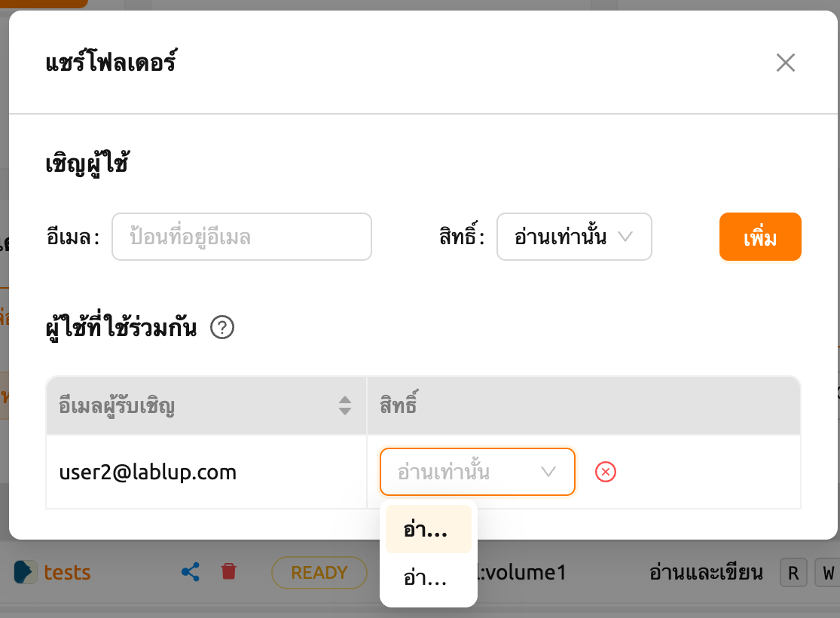Click the สิทธิ์ table column header
This screenshot has height=618, width=840.
click(x=584, y=405)
